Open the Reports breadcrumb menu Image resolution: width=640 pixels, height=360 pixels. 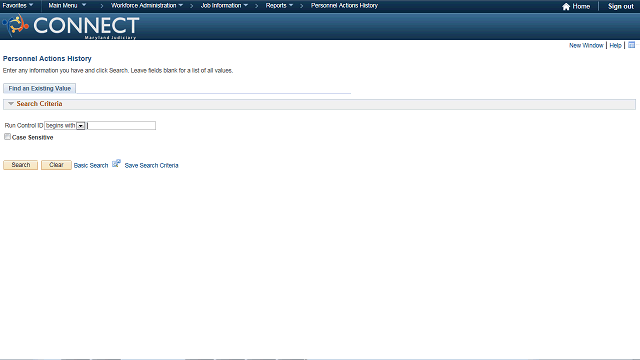279,6
